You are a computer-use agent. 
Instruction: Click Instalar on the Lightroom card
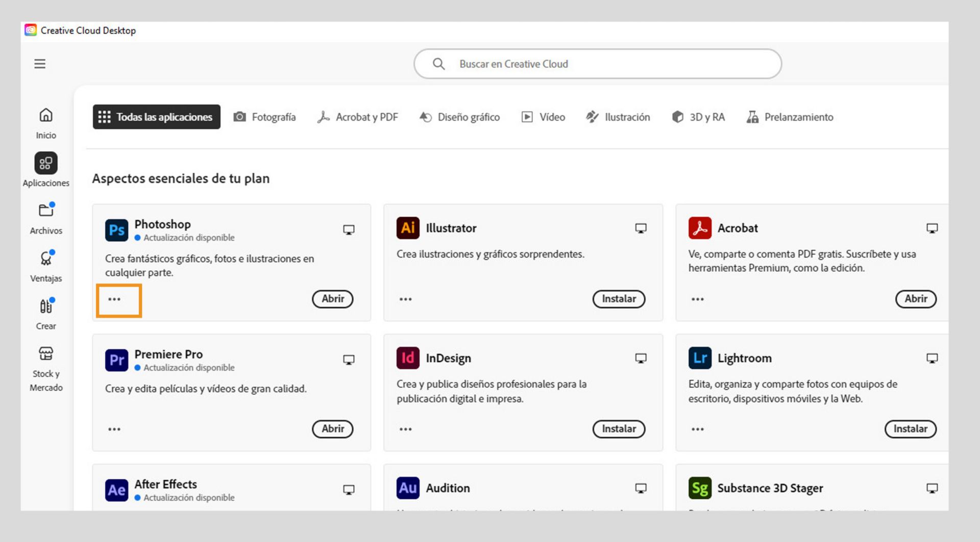911,429
